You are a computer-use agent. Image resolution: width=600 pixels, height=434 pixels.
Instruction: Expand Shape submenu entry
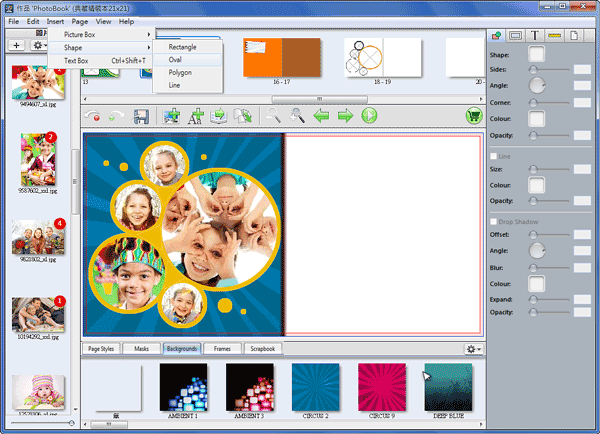click(x=101, y=47)
